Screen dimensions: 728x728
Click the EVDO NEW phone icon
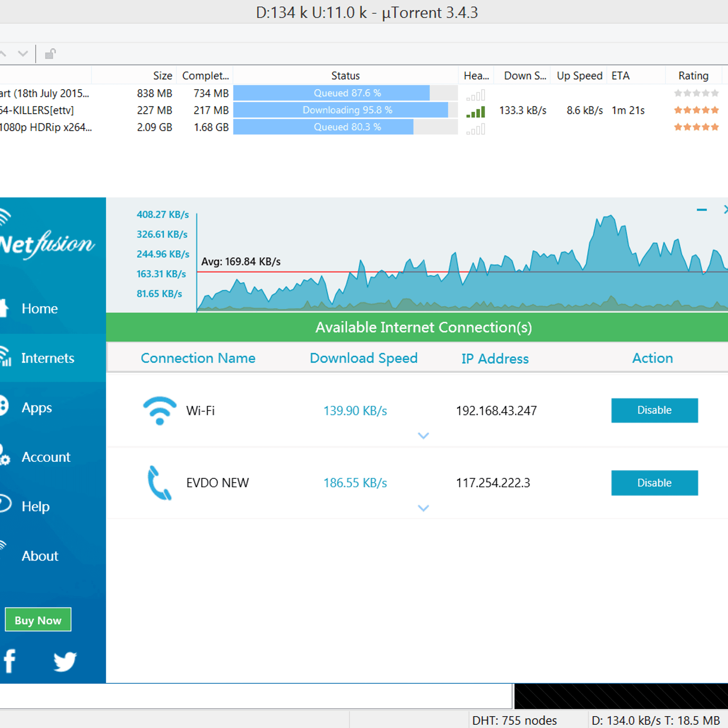coord(159,483)
